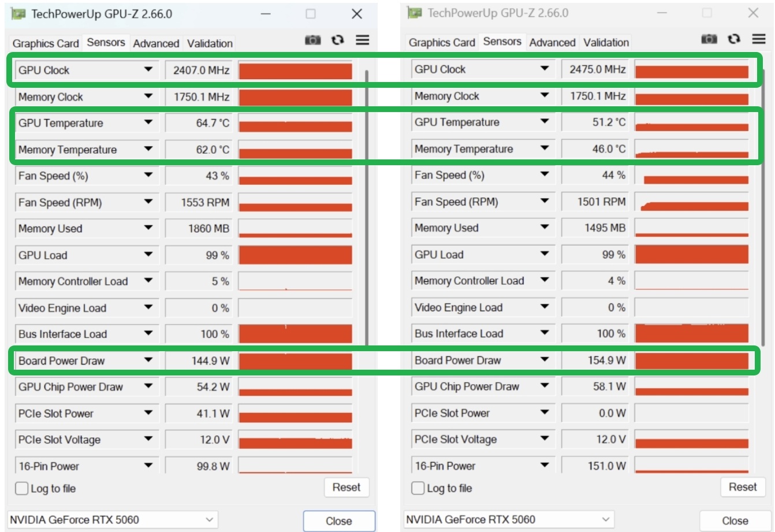Click the Reset button in the left window

[x=346, y=488]
